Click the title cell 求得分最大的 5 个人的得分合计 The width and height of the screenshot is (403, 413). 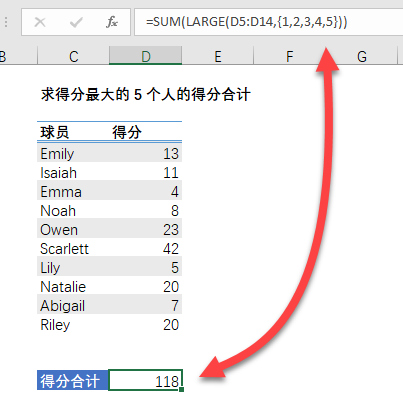point(145,94)
